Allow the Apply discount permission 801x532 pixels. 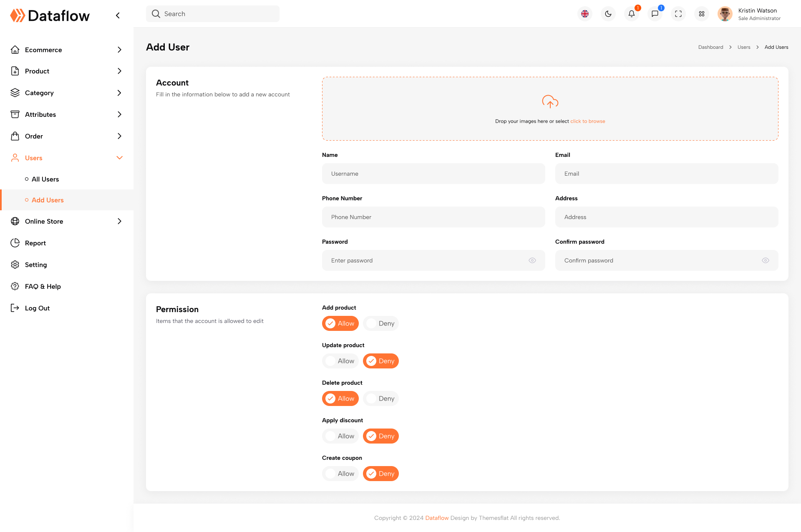pyautogui.click(x=340, y=436)
